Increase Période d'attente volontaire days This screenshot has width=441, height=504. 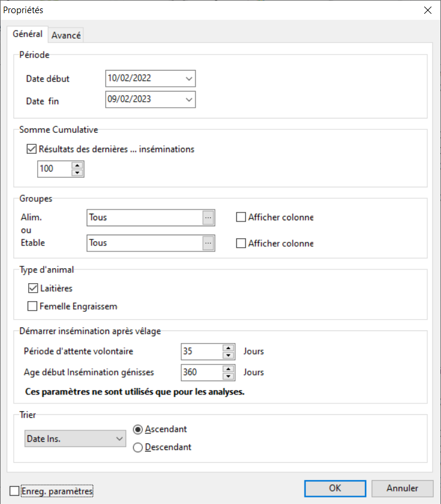point(228,348)
